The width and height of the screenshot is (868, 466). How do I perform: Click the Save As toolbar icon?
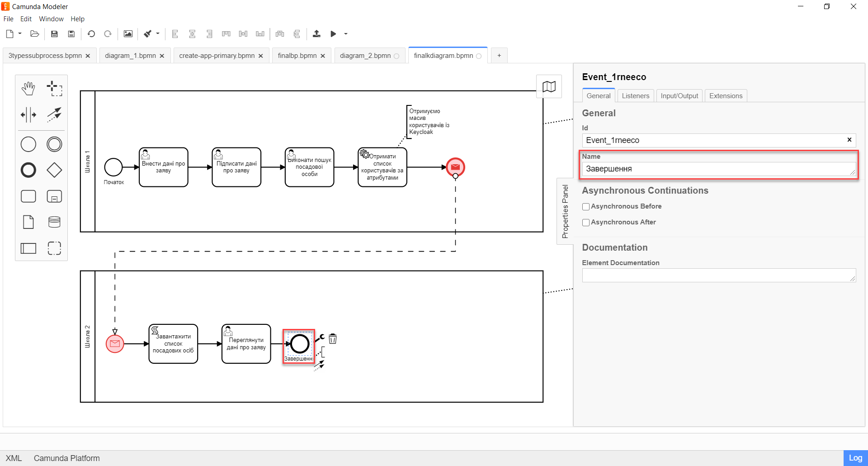tap(71, 34)
